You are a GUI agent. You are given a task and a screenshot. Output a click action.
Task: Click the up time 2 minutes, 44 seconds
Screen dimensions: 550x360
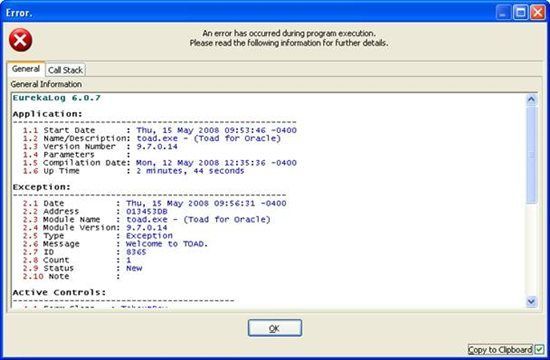coord(190,171)
